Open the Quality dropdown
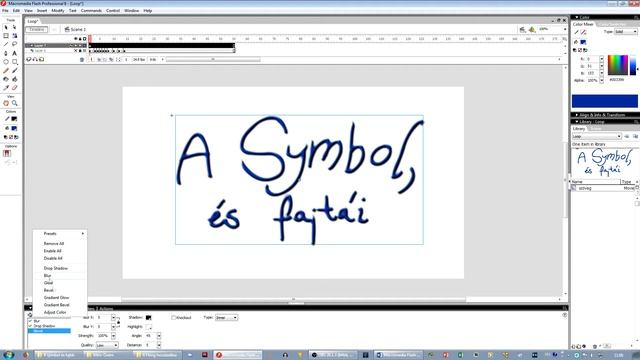 (107, 345)
